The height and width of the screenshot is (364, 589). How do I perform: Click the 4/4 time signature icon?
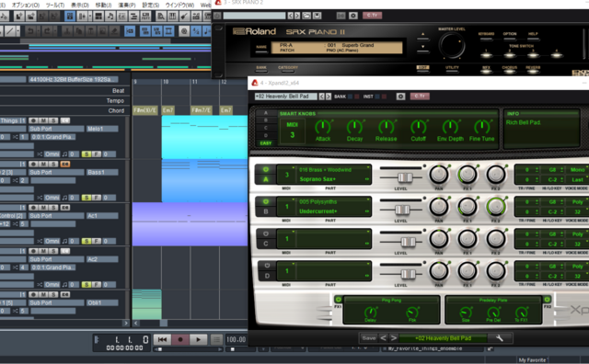tap(196, 31)
